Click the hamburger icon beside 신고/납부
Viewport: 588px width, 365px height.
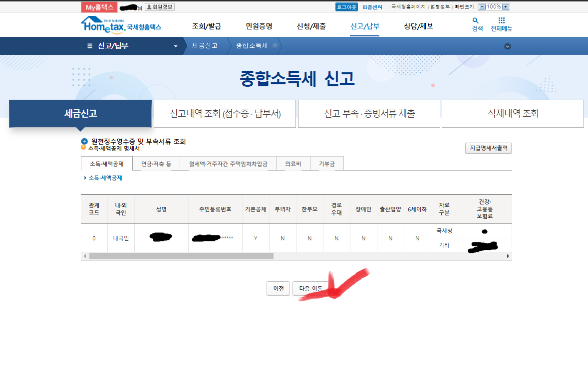89,46
